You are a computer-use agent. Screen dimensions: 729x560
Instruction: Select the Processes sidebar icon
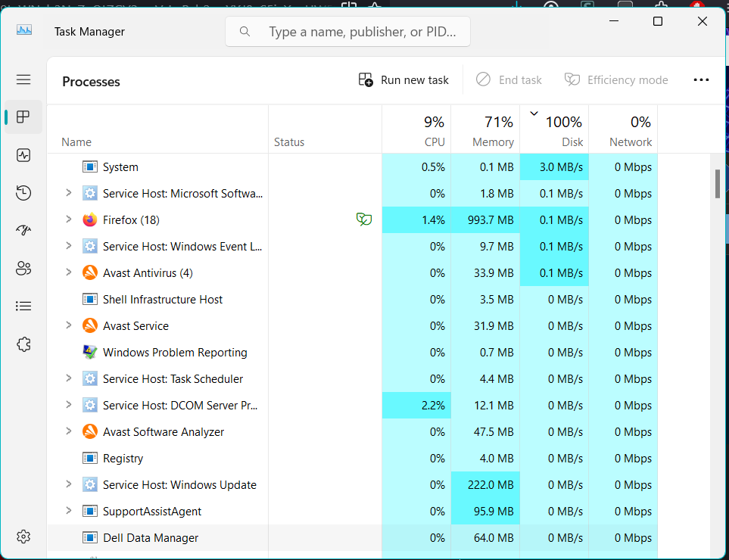(23, 117)
